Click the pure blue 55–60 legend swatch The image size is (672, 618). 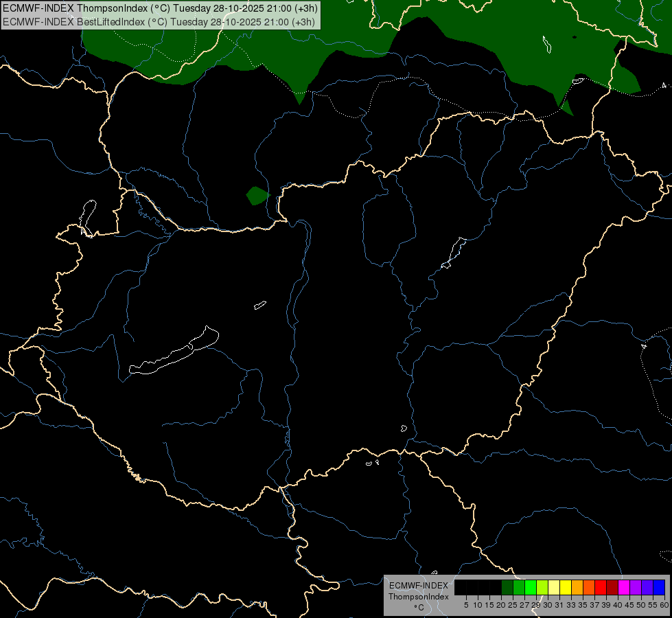coord(659,587)
